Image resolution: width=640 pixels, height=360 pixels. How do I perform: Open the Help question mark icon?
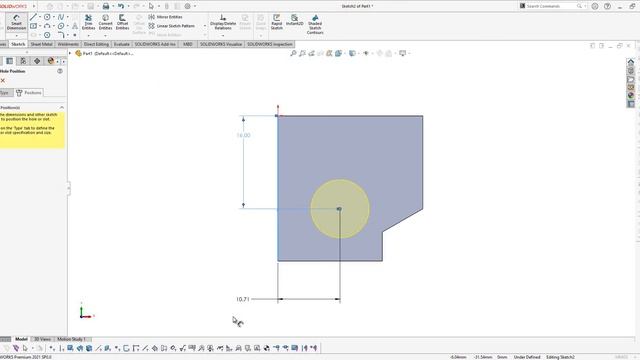[x=607, y=6]
